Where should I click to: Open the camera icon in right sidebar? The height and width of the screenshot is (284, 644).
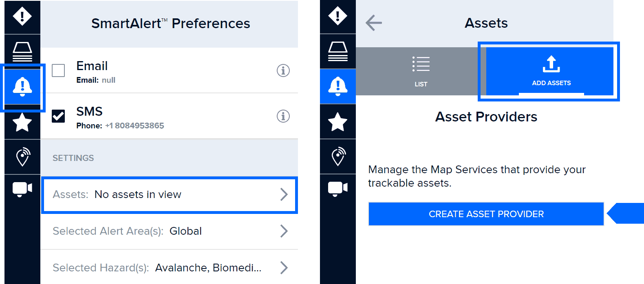[337, 189]
